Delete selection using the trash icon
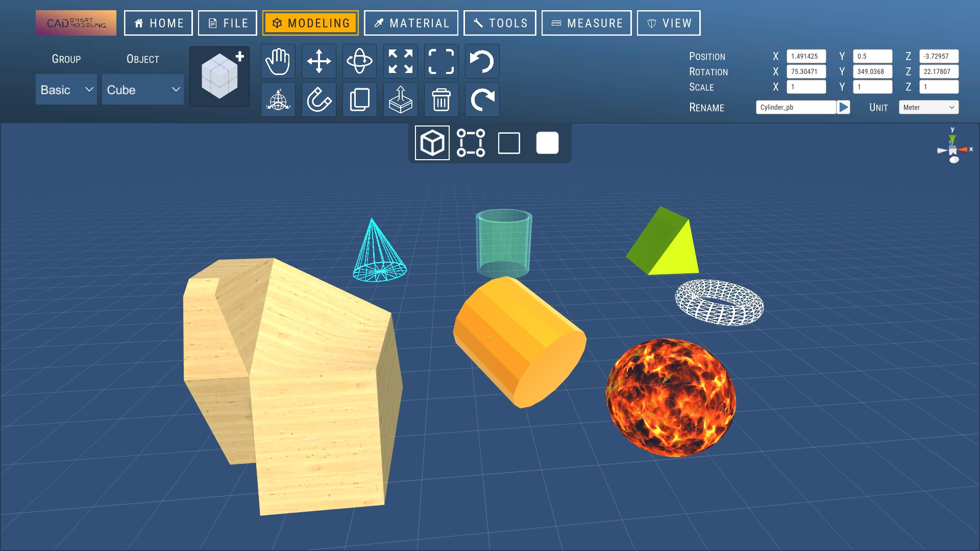The image size is (980, 551). [x=441, y=99]
